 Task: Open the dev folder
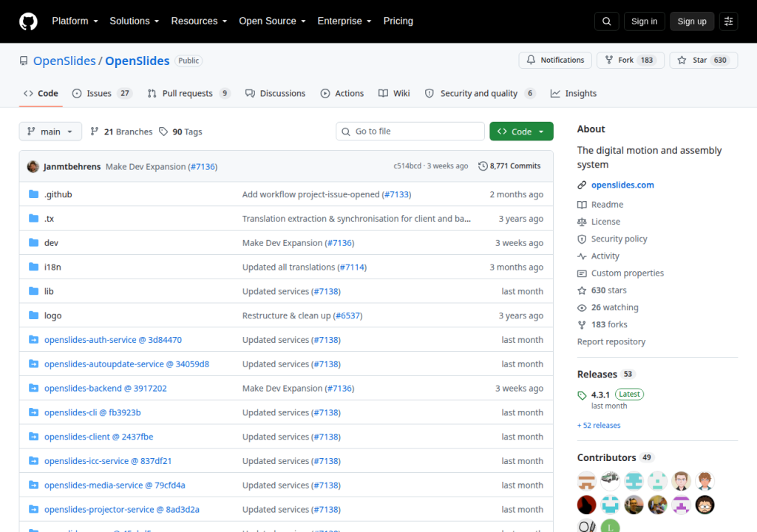51,243
